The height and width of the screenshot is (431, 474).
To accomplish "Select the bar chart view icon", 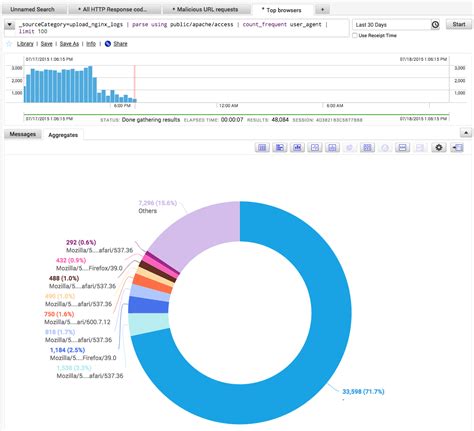I will click(x=280, y=147).
